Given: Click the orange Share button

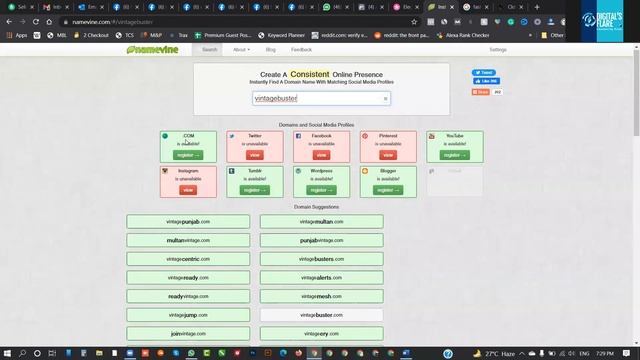Looking at the screenshot, I should [x=480, y=92].
